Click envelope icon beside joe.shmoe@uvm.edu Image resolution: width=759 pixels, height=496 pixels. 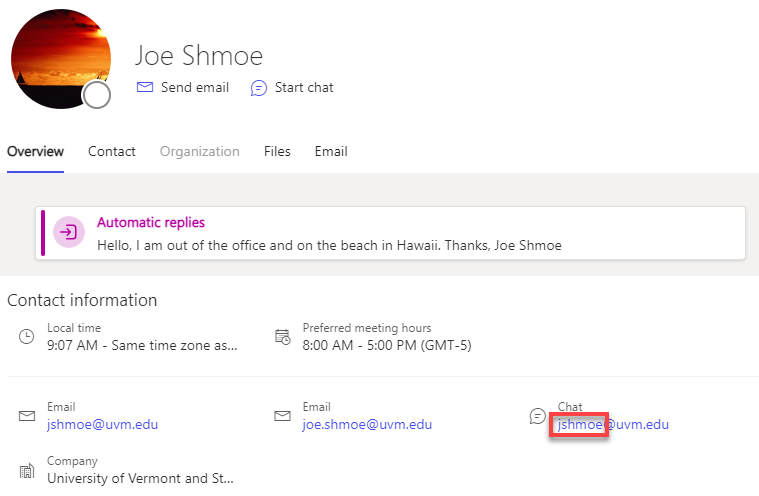click(283, 416)
